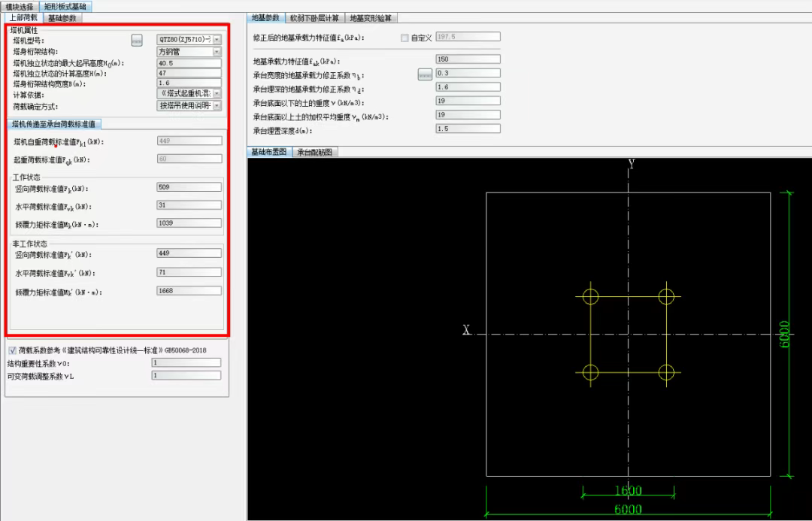Image resolution: width=812 pixels, height=521 pixels.
Task: Switch to the 模块选择 tab
Action: coord(19,7)
